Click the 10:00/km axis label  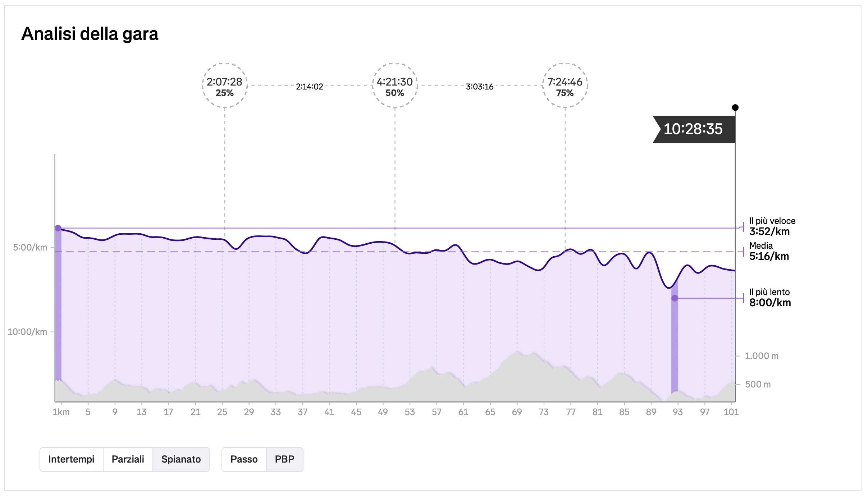click(27, 332)
